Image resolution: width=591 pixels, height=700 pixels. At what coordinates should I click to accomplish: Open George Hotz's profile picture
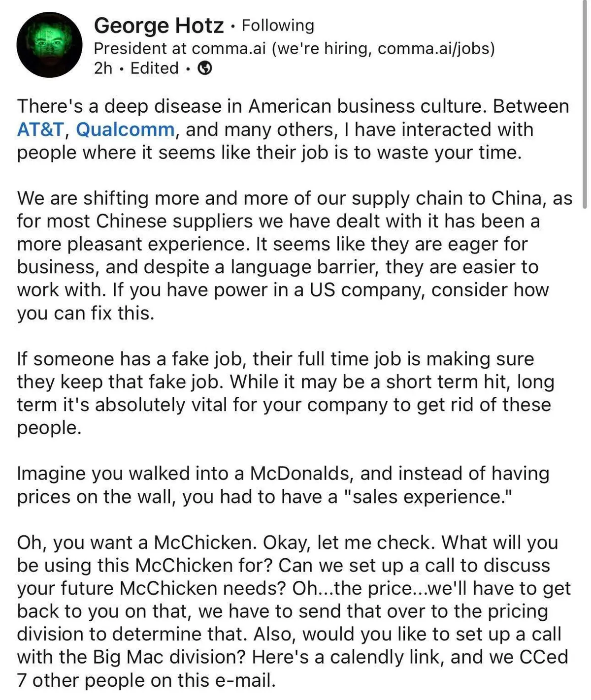[x=49, y=45]
